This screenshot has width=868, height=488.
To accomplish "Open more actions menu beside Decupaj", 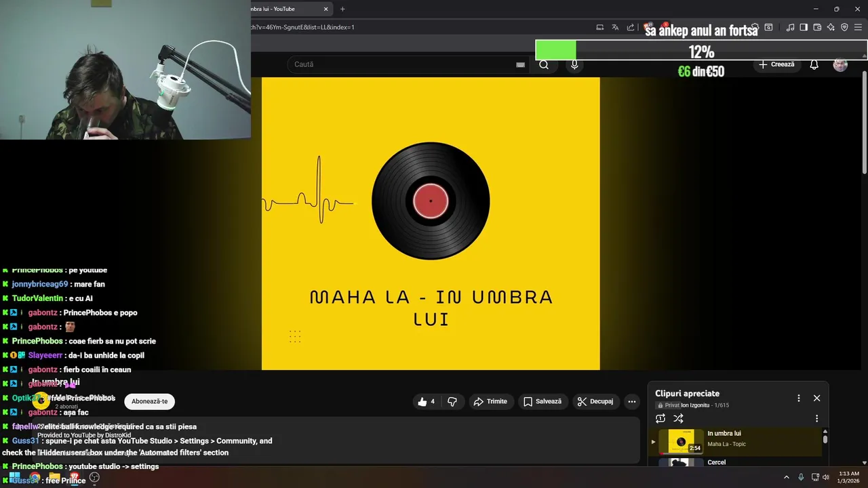I will (x=632, y=401).
